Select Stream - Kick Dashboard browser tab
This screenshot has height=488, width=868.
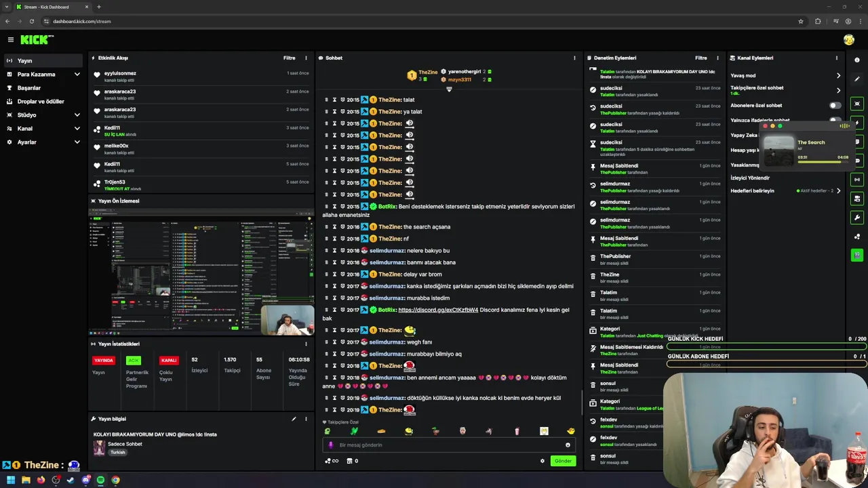(x=53, y=7)
